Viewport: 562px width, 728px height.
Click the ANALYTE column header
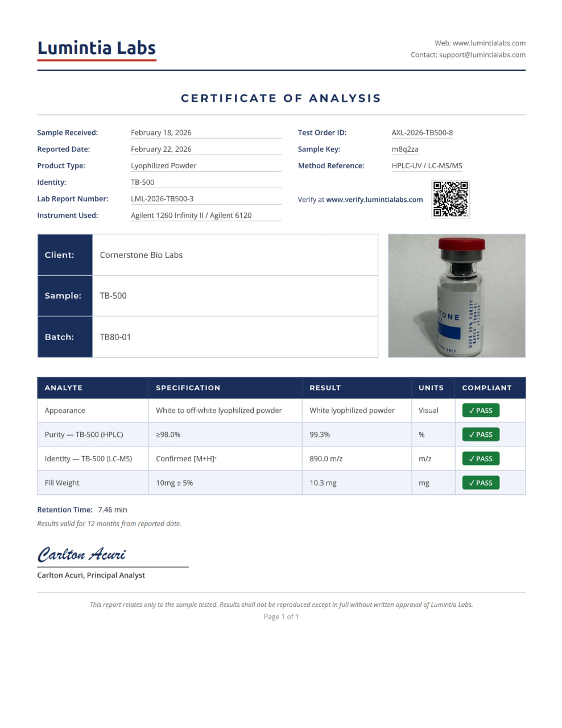[x=64, y=388]
